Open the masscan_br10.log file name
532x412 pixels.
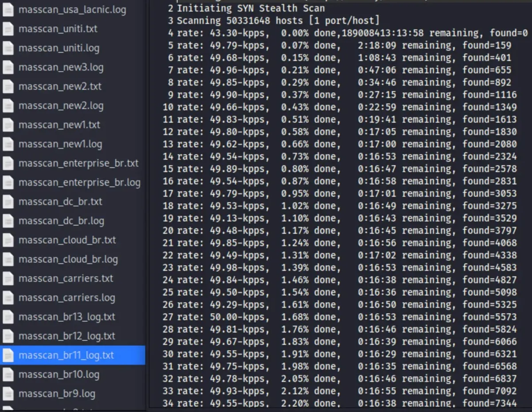pyautogui.click(x=59, y=374)
